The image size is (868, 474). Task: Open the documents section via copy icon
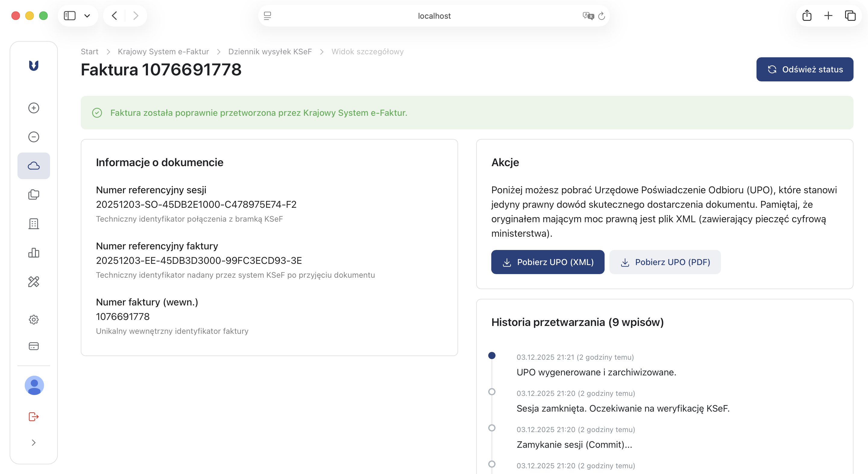(x=33, y=194)
